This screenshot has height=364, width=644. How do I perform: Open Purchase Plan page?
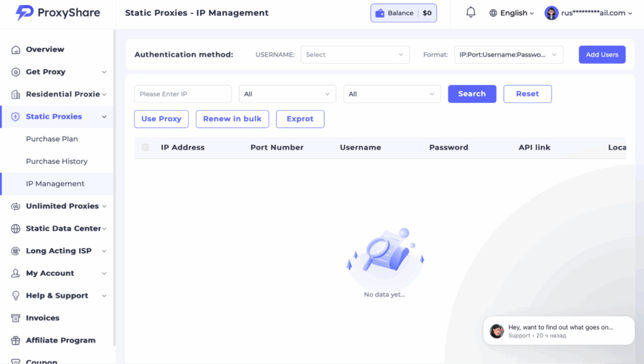[52, 139]
